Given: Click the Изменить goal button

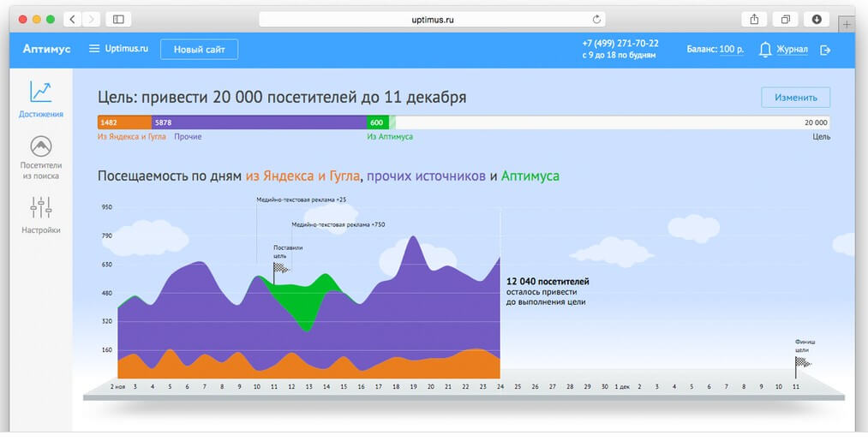Looking at the screenshot, I should click(794, 97).
